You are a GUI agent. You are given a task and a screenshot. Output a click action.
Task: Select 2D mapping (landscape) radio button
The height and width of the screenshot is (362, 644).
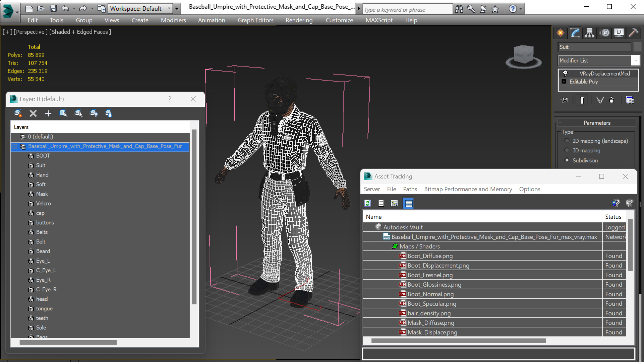(567, 141)
